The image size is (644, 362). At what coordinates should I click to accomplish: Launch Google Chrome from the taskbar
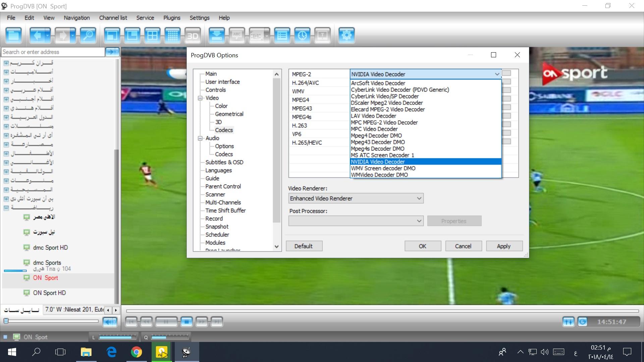[136, 352]
